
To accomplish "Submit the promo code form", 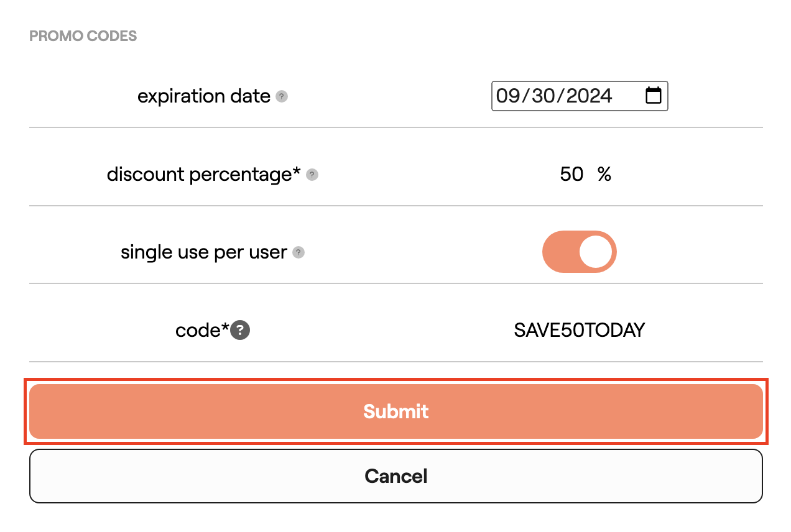I will click(x=395, y=411).
